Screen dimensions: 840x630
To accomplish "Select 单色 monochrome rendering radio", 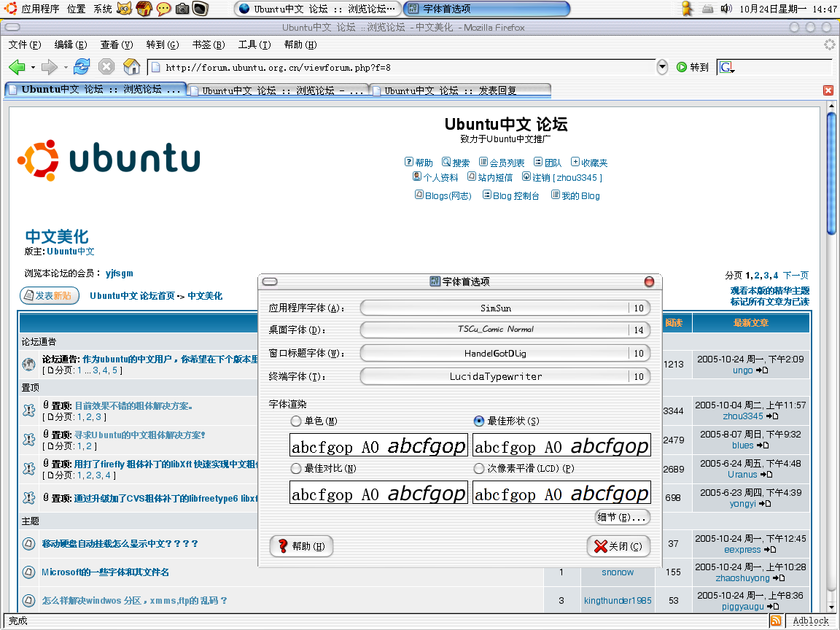I will [x=296, y=421].
